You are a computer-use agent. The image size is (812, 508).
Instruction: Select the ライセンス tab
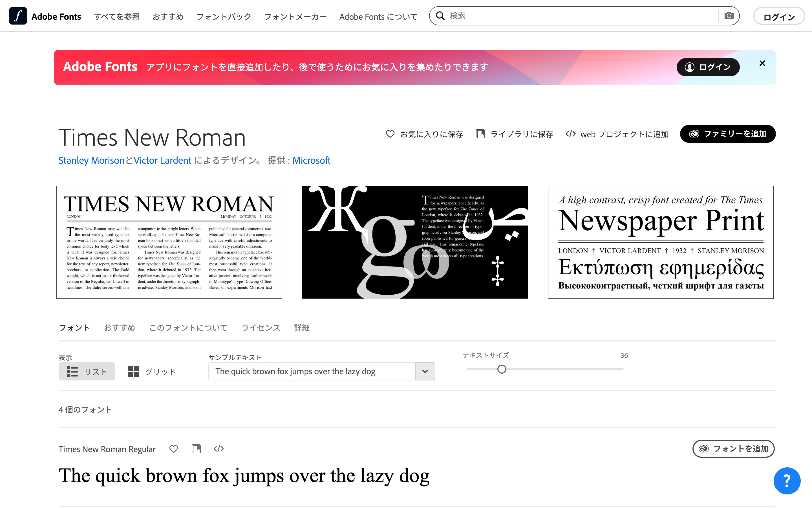click(x=261, y=328)
